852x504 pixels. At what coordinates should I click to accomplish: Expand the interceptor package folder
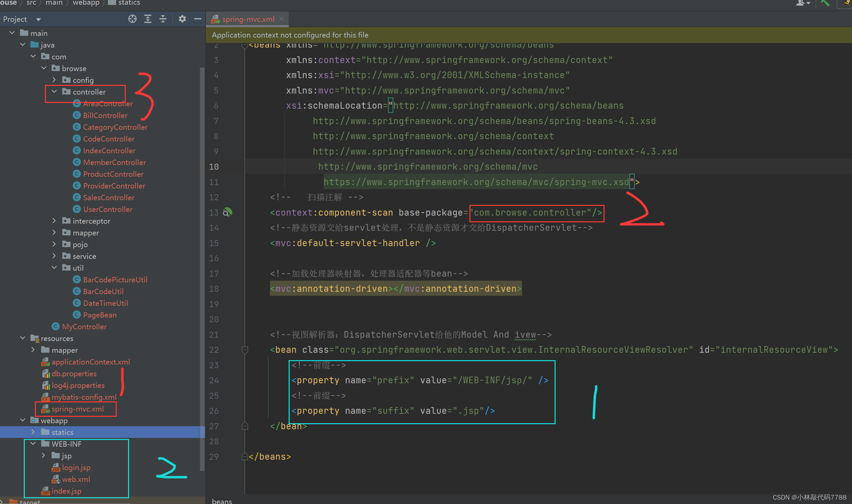[54, 221]
